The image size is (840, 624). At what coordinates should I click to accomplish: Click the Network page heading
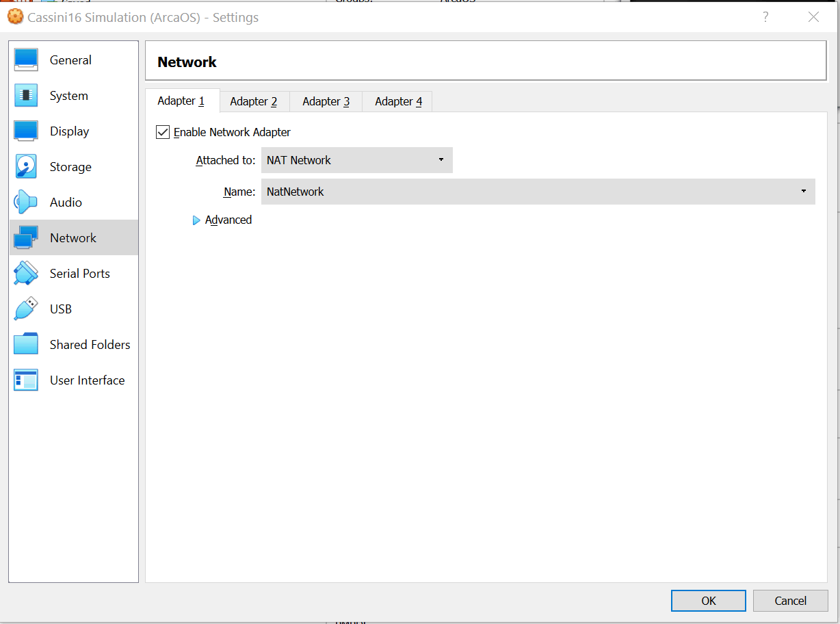pyautogui.click(x=187, y=62)
